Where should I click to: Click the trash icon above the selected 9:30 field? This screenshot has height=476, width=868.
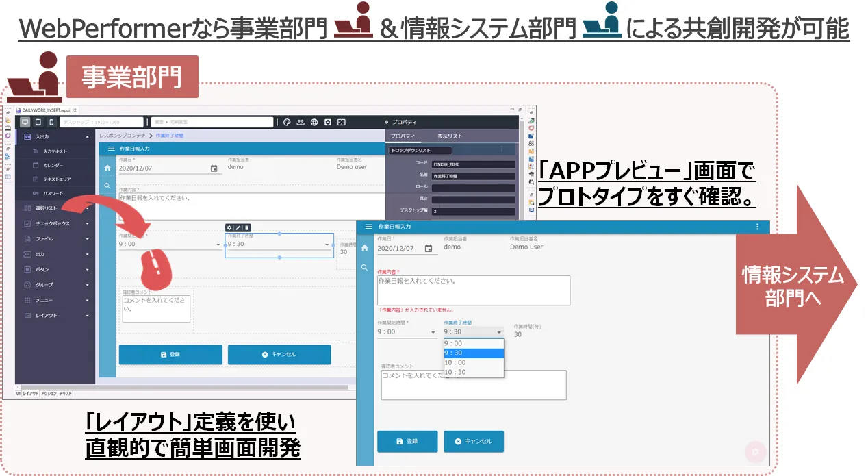247,227
